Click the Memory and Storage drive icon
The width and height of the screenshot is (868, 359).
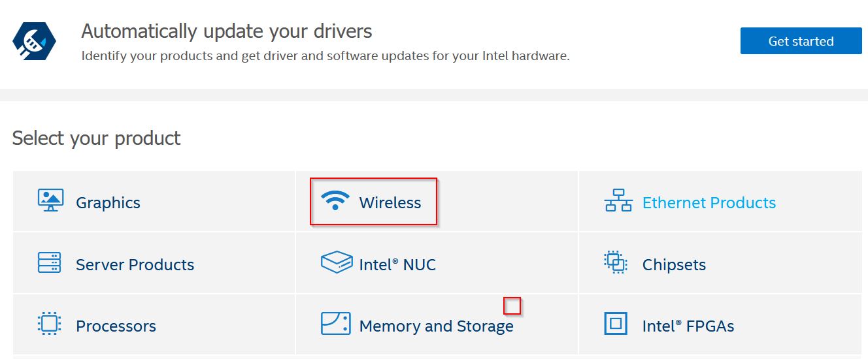336,323
